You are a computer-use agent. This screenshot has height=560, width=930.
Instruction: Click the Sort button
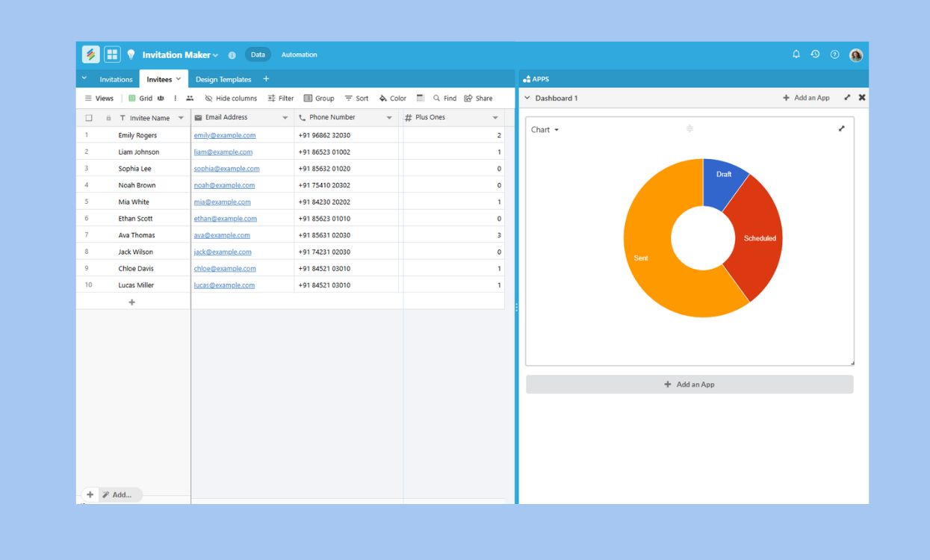tap(357, 99)
